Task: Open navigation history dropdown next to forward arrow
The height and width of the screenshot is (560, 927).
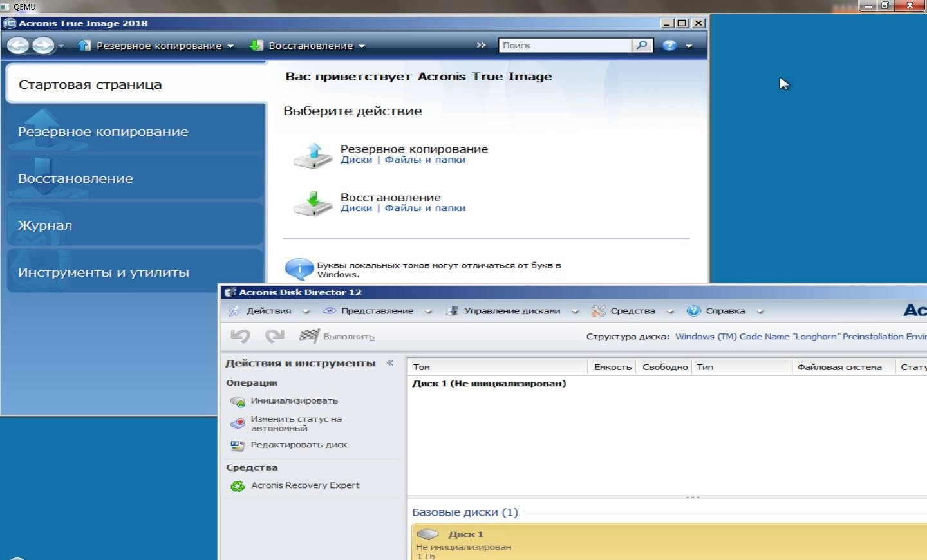Action: (x=61, y=46)
